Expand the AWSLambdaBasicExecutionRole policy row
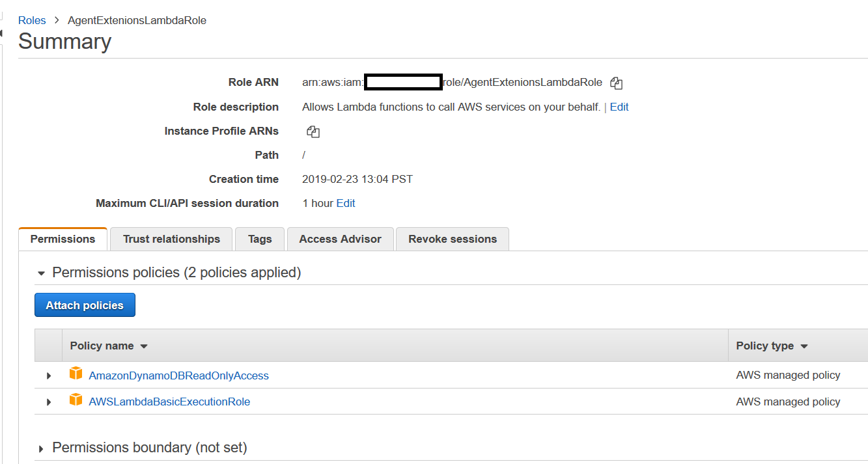 pyautogui.click(x=49, y=402)
